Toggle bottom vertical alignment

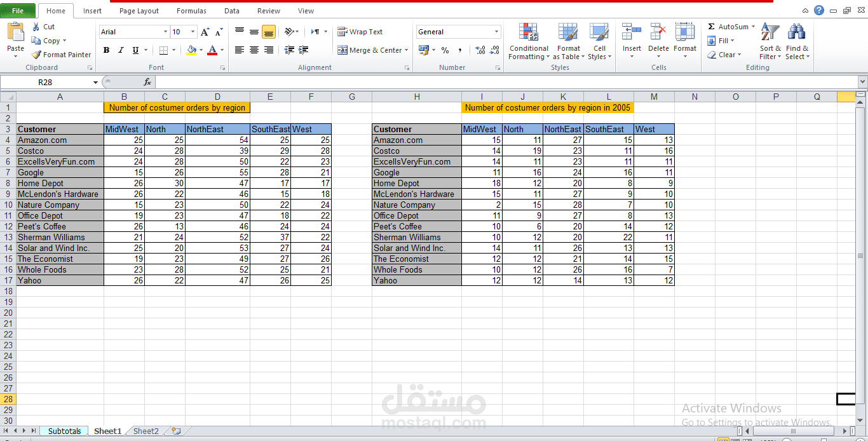point(269,32)
